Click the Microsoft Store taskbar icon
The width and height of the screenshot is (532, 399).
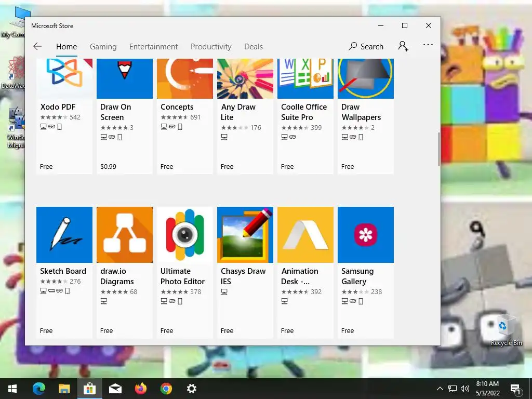89,389
